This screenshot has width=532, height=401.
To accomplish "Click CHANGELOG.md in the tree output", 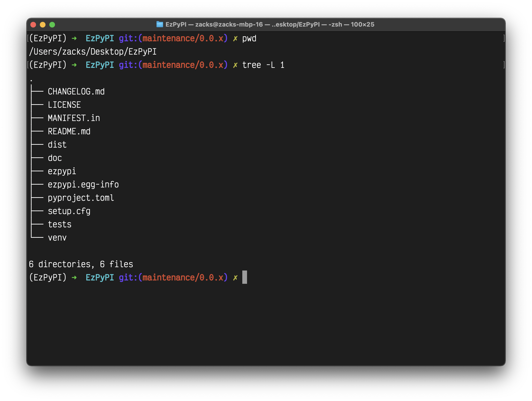I will [76, 92].
